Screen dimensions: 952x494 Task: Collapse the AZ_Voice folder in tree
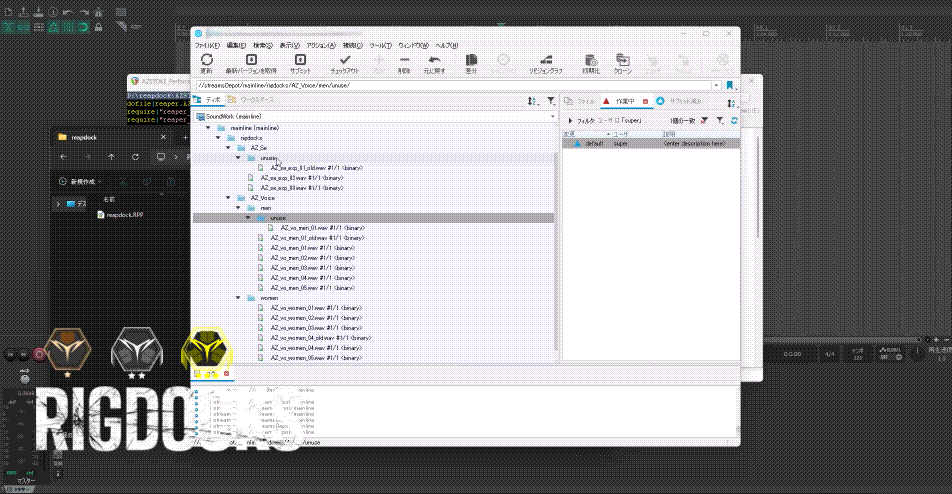(x=226, y=198)
